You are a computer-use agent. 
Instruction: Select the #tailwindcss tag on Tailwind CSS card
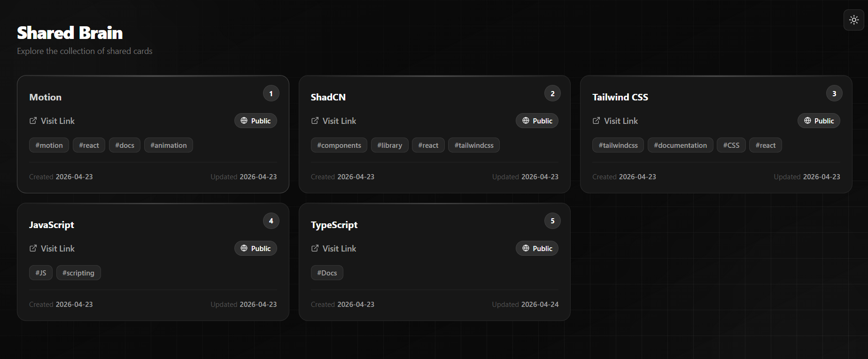[618, 145]
